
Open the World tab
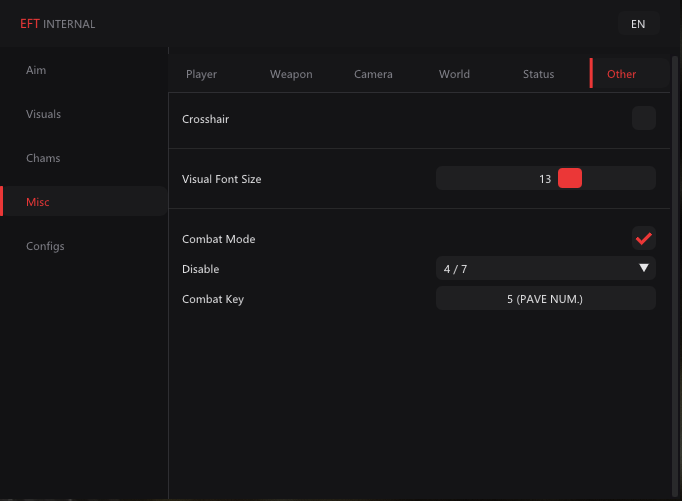454,74
